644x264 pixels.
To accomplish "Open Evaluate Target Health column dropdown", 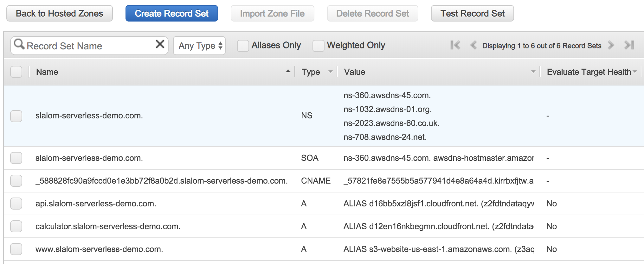I will tap(635, 72).
